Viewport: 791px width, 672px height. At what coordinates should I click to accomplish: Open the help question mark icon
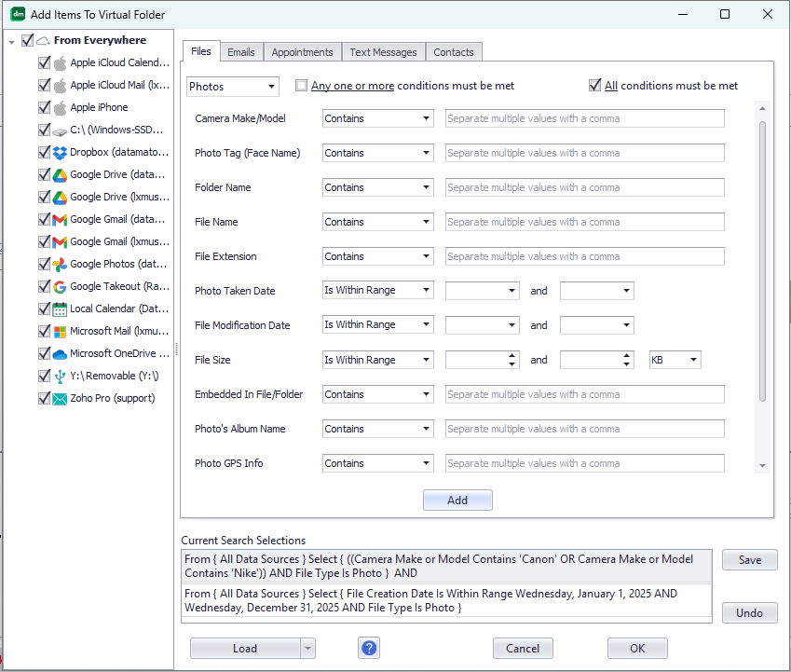point(368,648)
